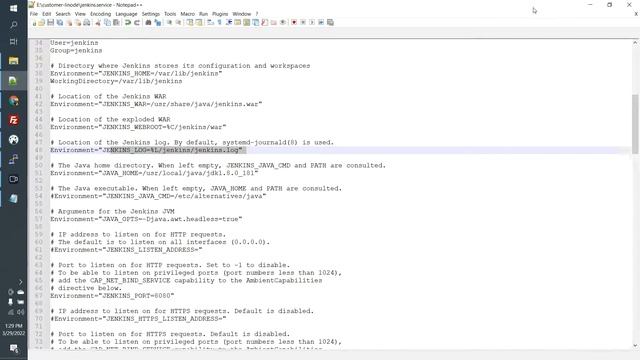
Task: Open the Tools menu
Action: (x=170, y=14)
